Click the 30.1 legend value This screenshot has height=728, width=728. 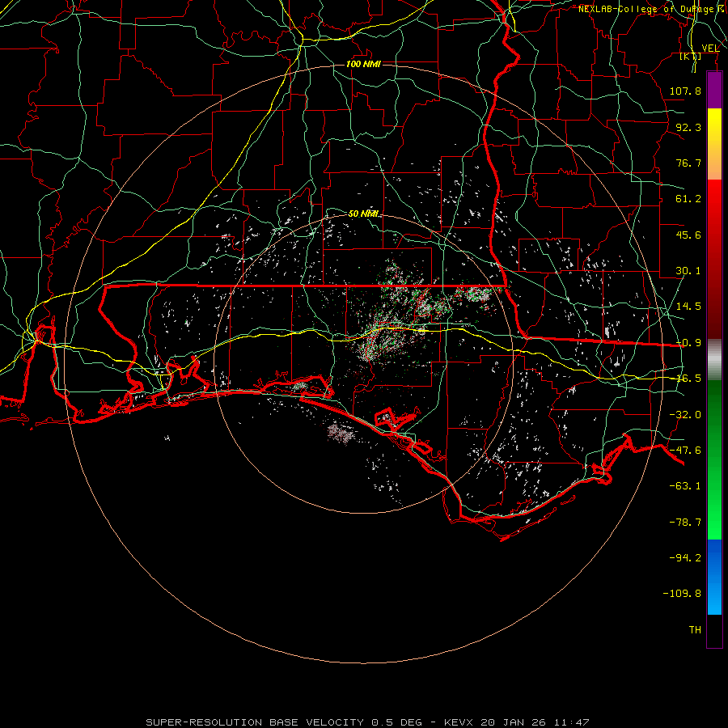(688, 271)
